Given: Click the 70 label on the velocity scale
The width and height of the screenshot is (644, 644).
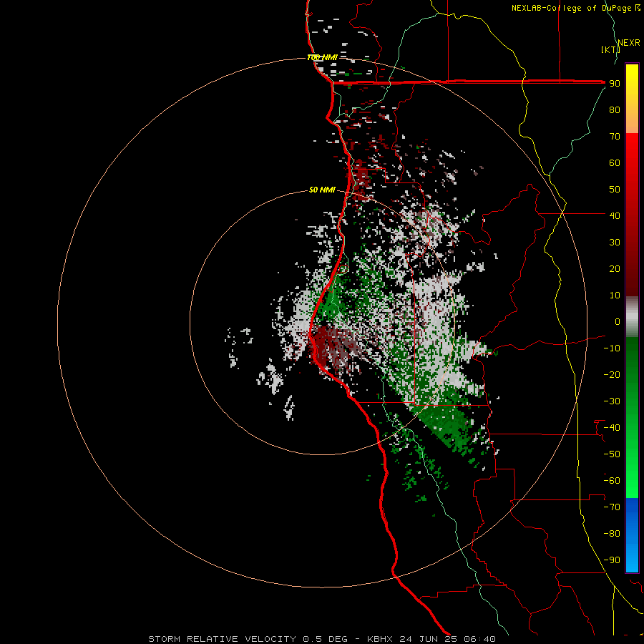Looking at the screenshot, I should pyautogui.click(x=615, y=137).
